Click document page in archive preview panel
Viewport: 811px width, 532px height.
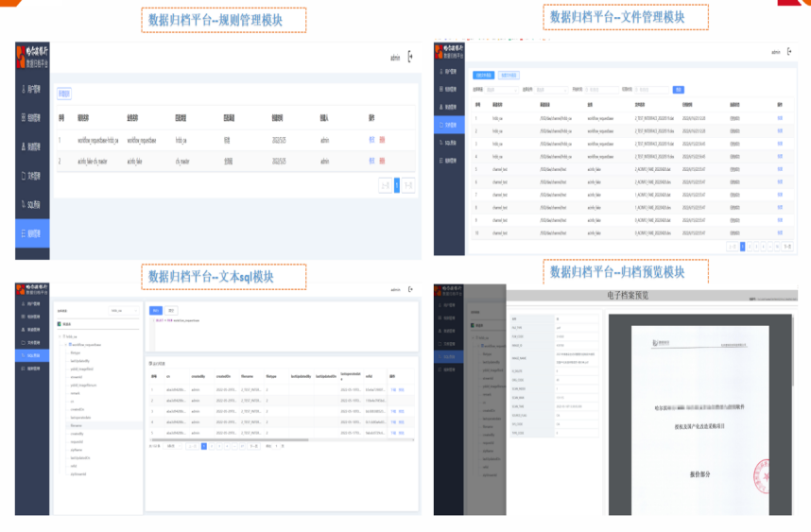[x=699, y=420]
